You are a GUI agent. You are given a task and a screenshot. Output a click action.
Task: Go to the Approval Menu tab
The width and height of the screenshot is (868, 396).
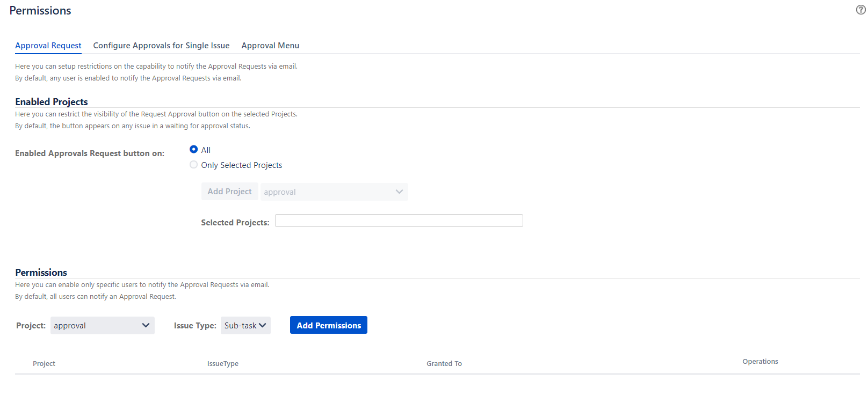tap(270, 46)
